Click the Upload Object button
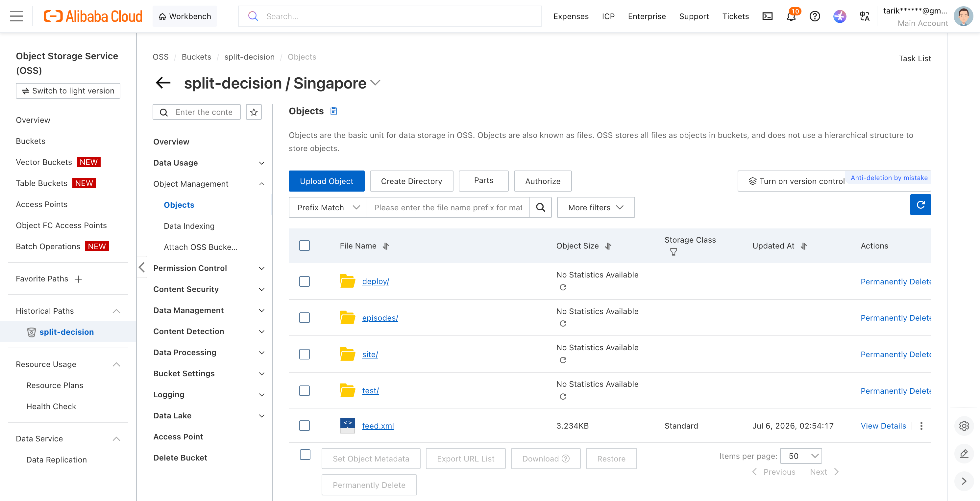 point(327,181)
